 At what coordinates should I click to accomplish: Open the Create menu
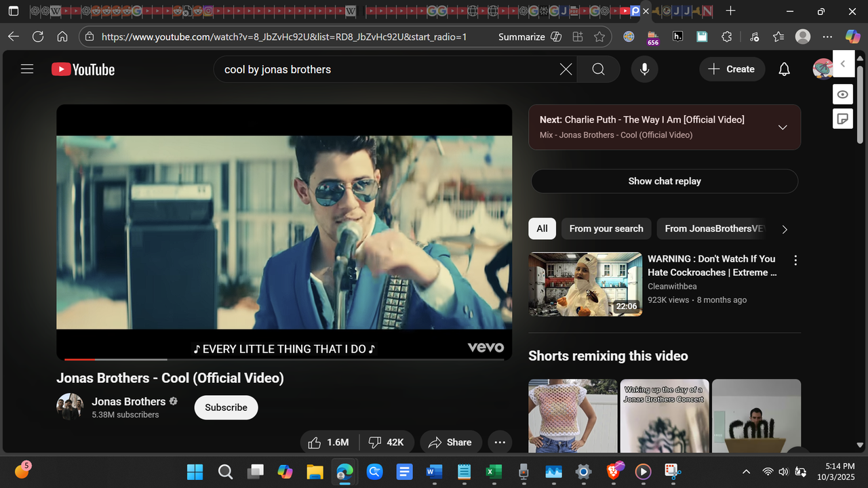[x=732, y=69]
